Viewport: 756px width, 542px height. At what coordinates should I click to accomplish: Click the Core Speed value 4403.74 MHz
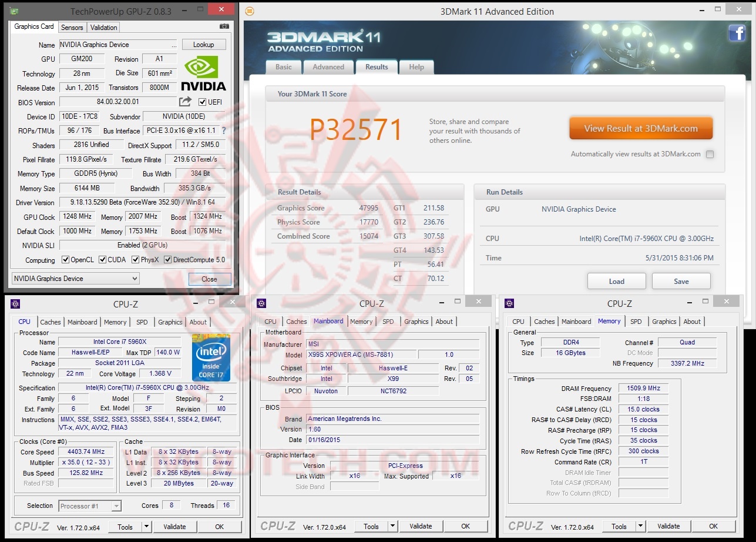click(86, 452)
